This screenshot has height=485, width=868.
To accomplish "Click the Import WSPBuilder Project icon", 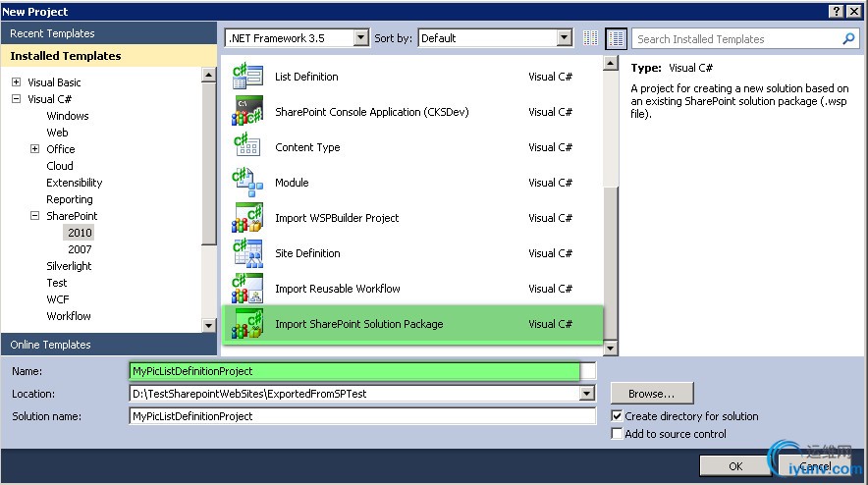I will (x=247, y=218).
